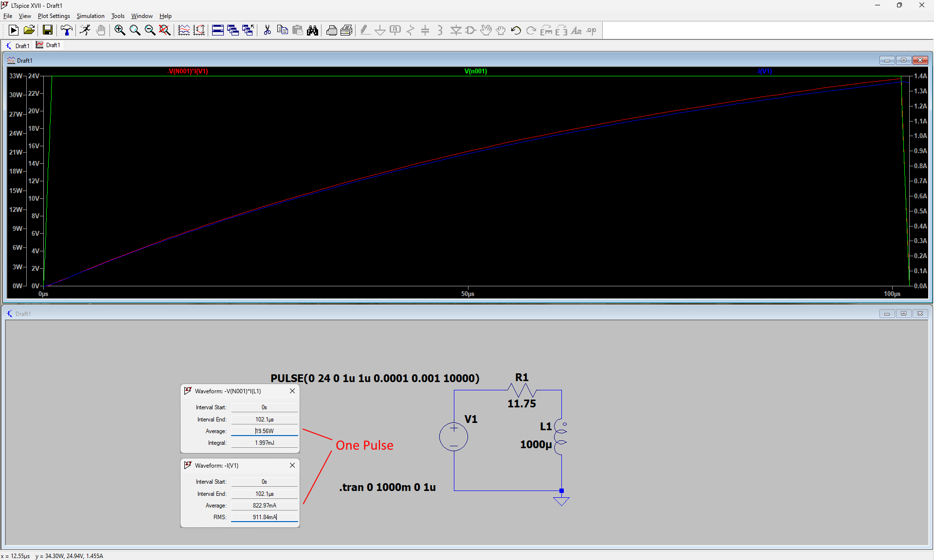Click the Average field showing 822.97mA
Viewport: 934px width, 560px height.
coord(264,506)
